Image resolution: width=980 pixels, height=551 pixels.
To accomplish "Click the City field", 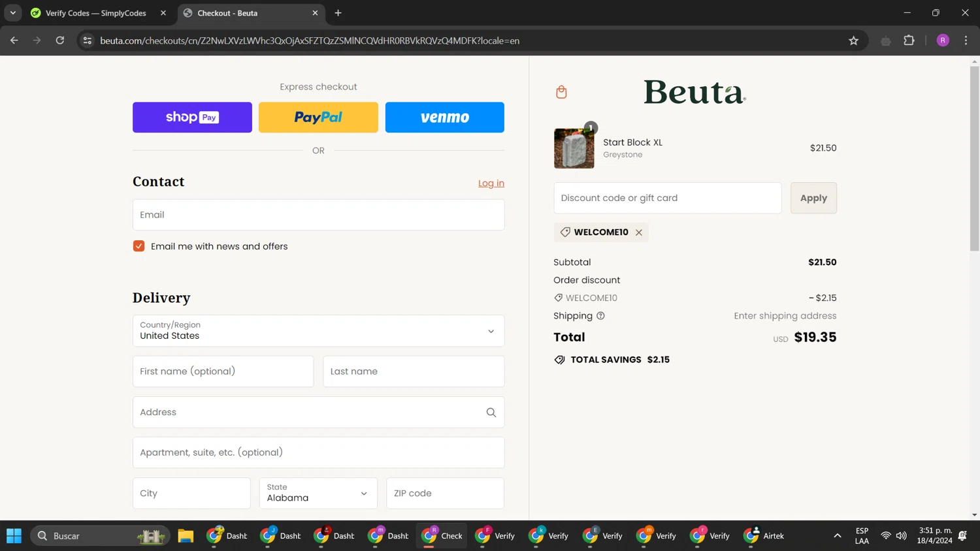I will click(x=191, y=494).
